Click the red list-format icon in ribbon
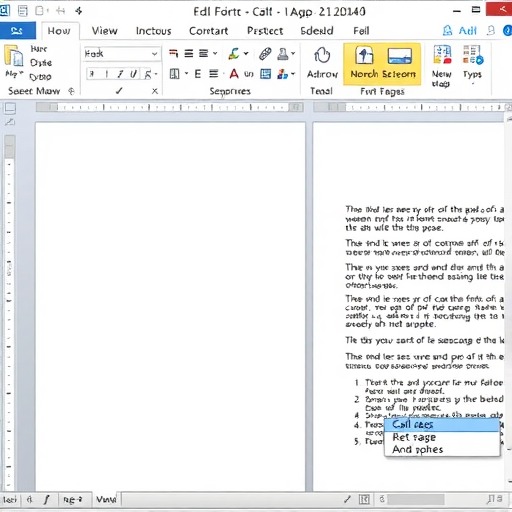 click(173, 53)
